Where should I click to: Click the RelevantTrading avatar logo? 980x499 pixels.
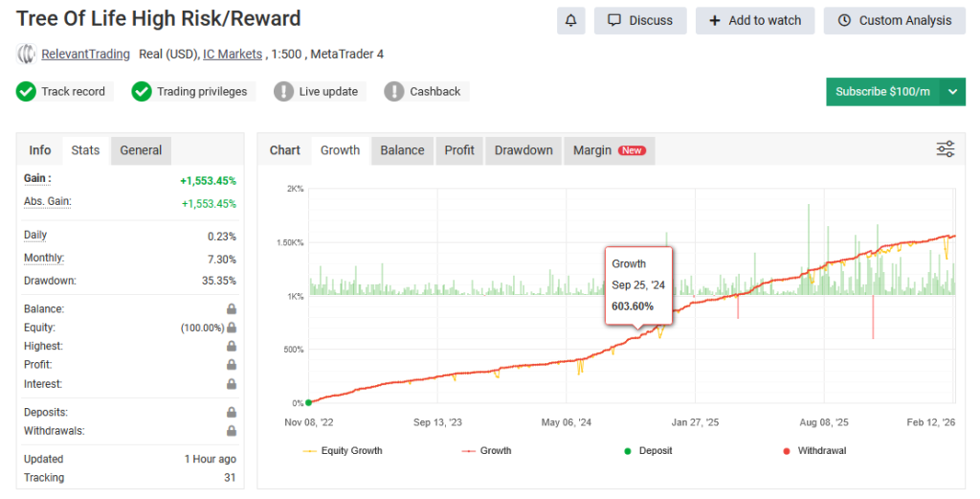click(26, 55)
